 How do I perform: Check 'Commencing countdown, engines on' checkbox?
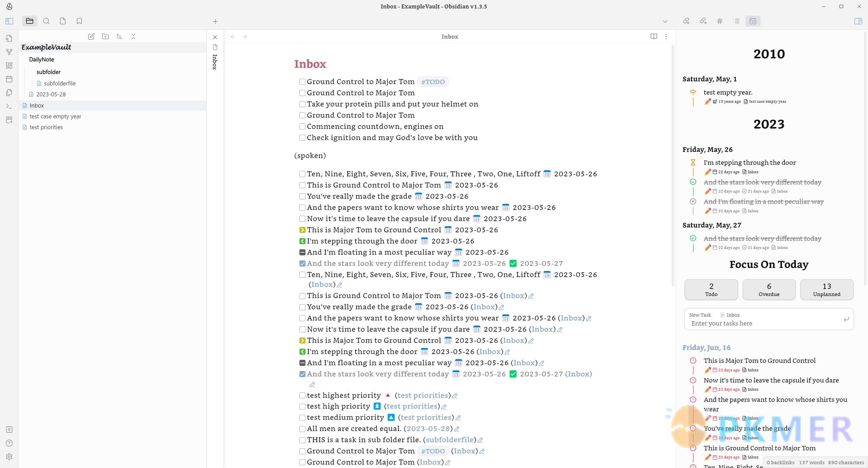[302, 126]
